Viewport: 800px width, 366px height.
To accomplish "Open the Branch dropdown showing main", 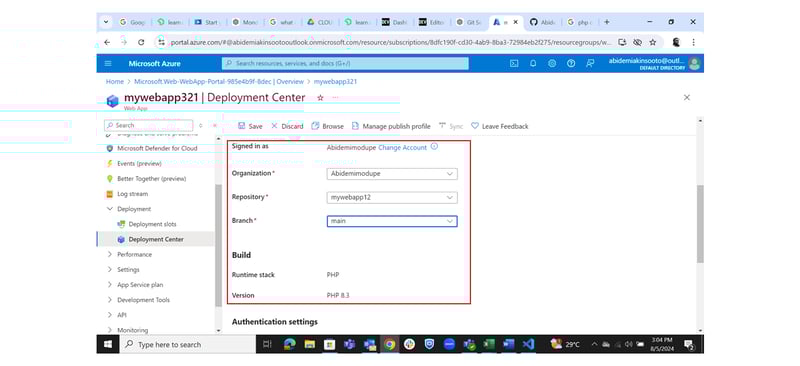I will point(392,221).
